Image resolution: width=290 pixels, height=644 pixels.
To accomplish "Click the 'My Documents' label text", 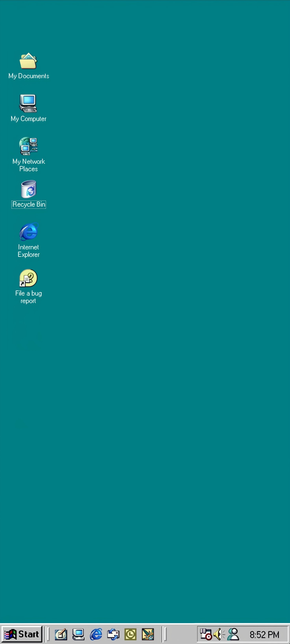I will pos(29,76).
